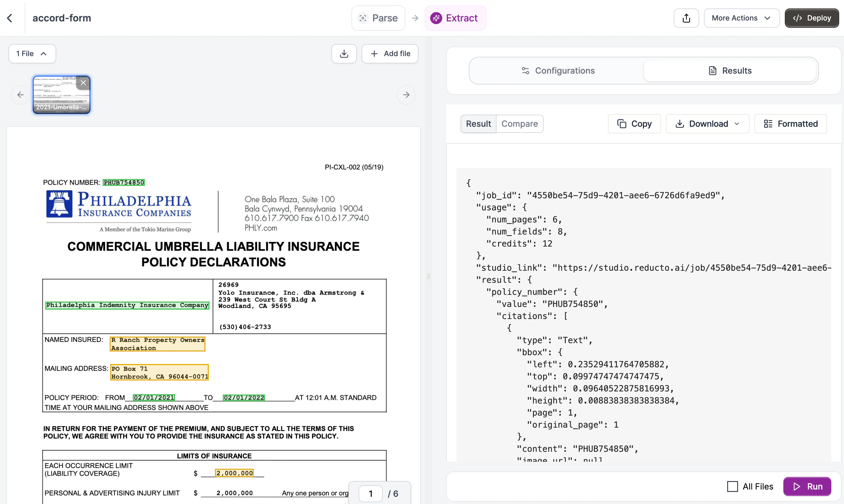The width and height of the screenshot is (844, 504).
Task: Click the (530)406-2733 phone number in document
Action: [x=245, y=327]
